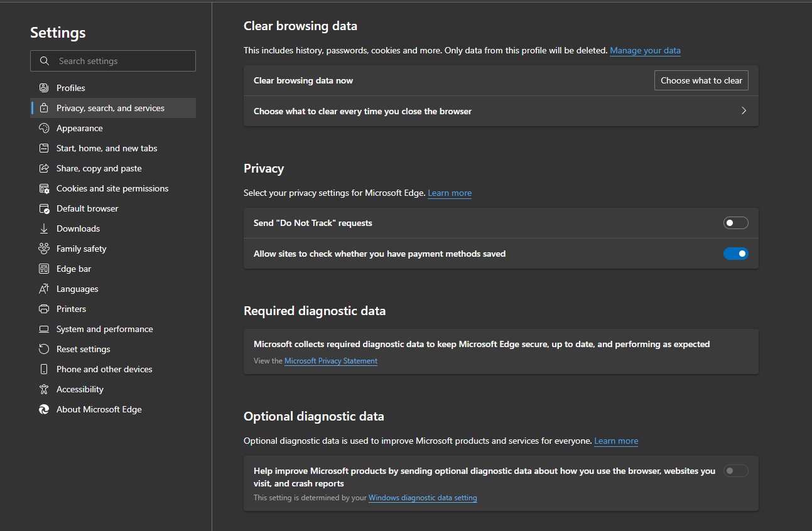Click the Languages icon
This screenshot has width=812, height=531.
[44, 289]
